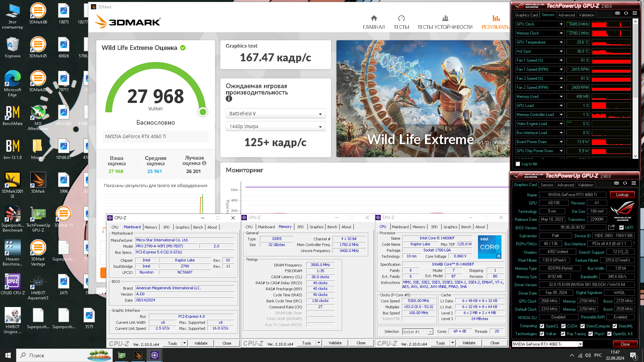Click the BIOS share/export icon in GPU-Z

[611, 227]
